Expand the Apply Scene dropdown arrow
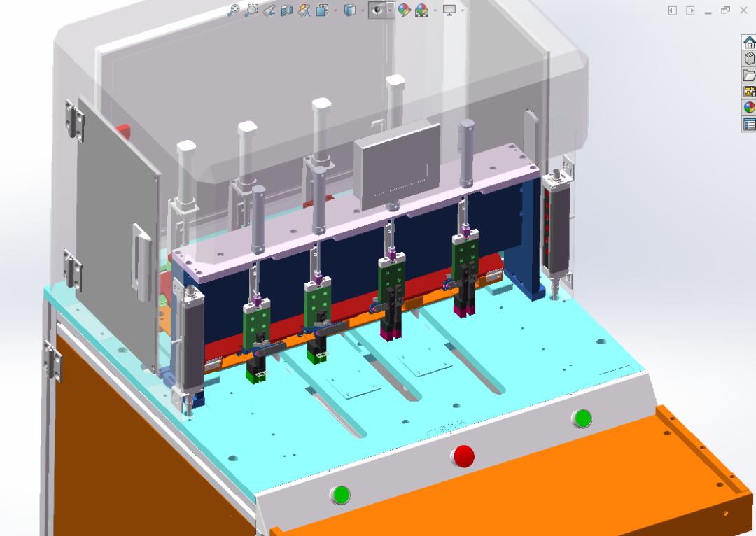The height and width of the screenshot is (536, 756). click(435, 10)
